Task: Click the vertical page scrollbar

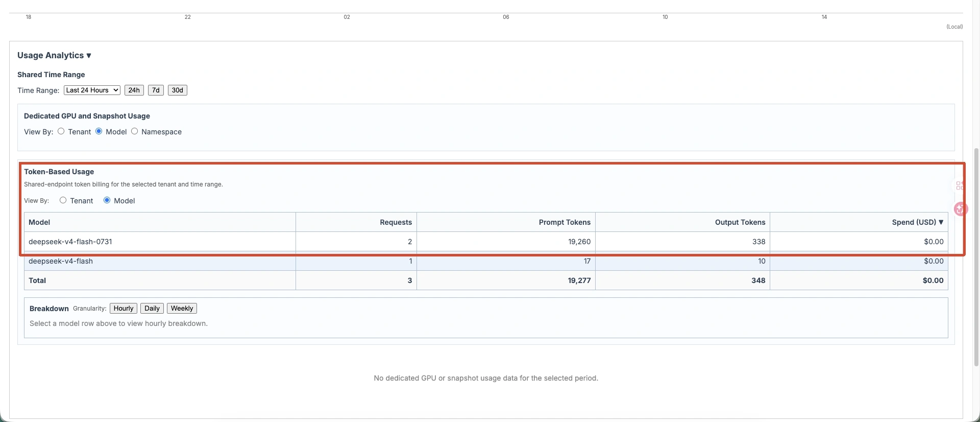Action: 976,257
